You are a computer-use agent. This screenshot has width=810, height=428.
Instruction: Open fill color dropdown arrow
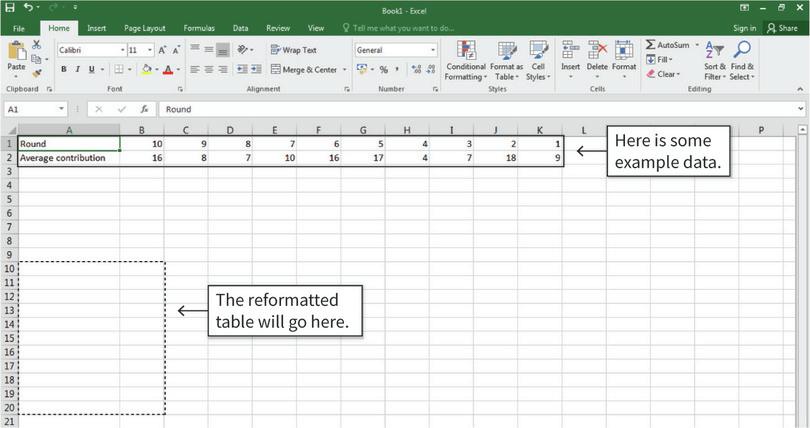pos(157,69)
